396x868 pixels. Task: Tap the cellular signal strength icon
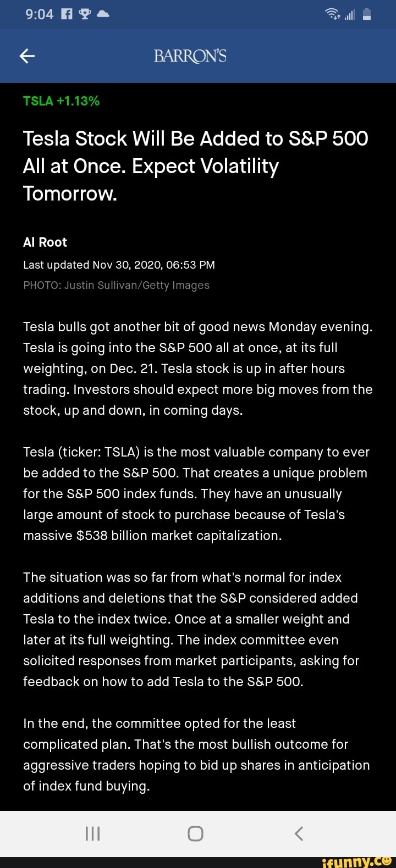tap(349, 15)
